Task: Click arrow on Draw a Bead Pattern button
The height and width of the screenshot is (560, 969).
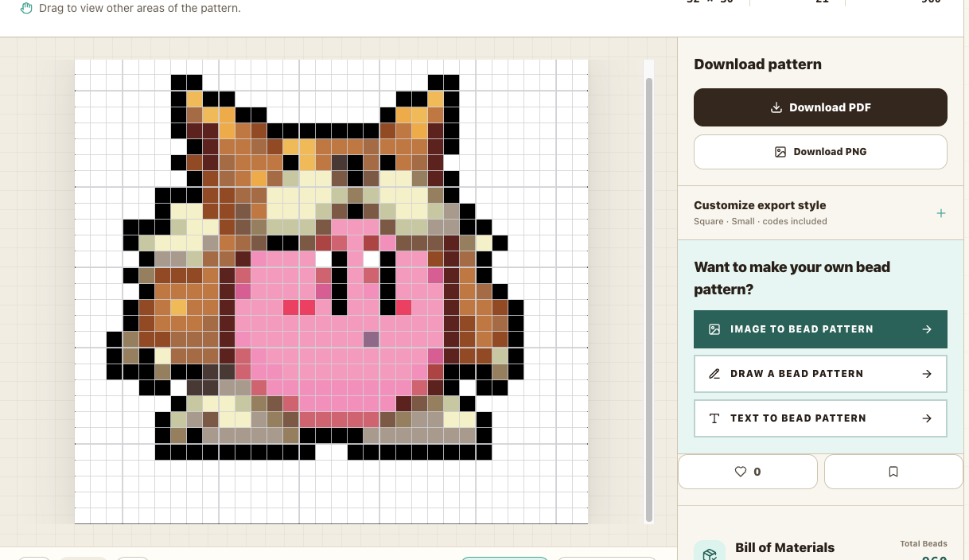Action: 927,374
